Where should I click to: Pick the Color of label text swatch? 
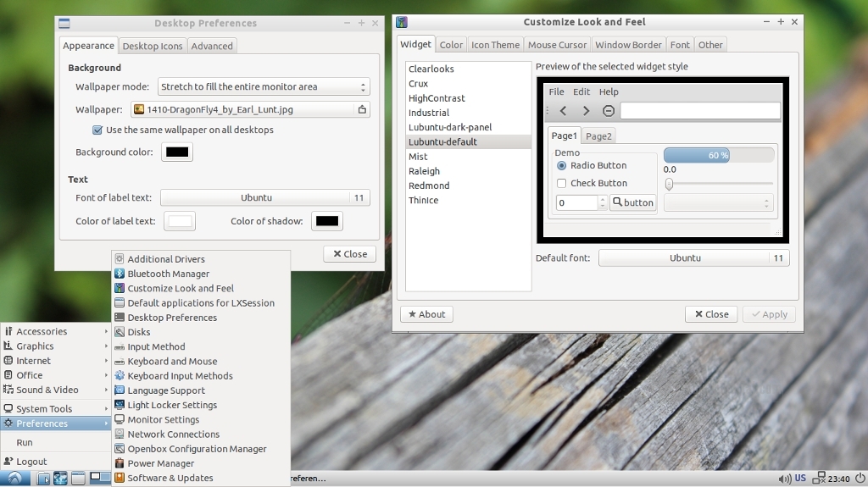pyautogui.click(x=180, y=221)
